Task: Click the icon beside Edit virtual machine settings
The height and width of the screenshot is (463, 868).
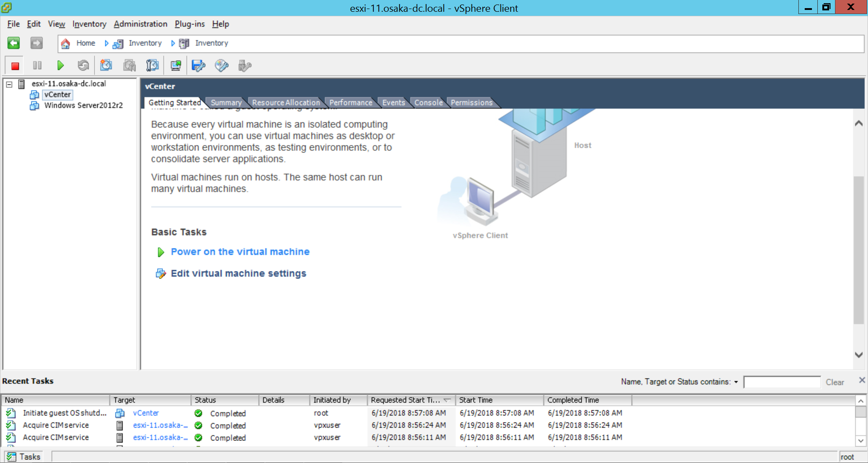Action: (160, 274)
